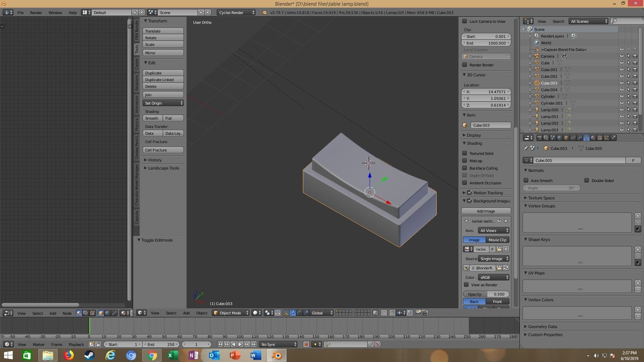
Task: Check Lock Camera to View
Action: [465, 21]
